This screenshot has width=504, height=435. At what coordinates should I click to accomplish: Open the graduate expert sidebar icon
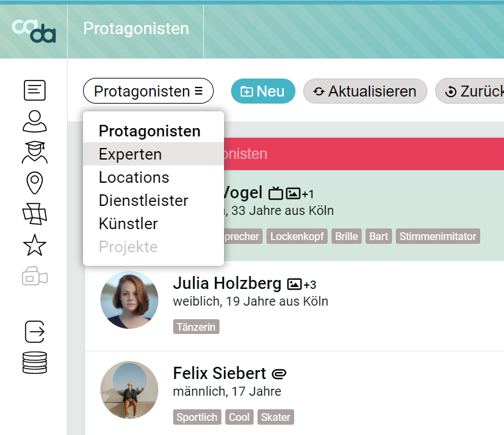(x=34, y=153)
